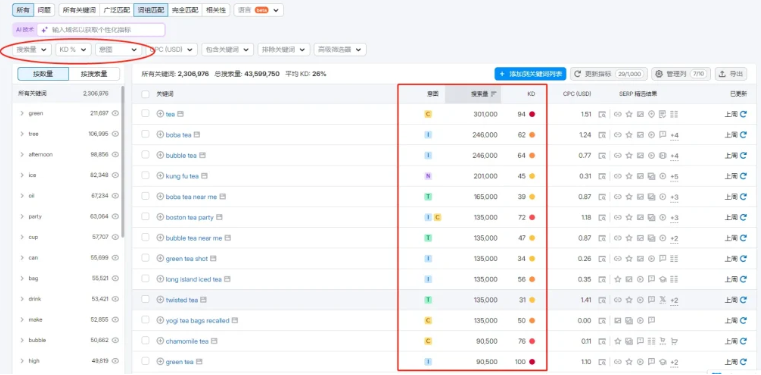Check the box for bubble tea

(145, 155)
